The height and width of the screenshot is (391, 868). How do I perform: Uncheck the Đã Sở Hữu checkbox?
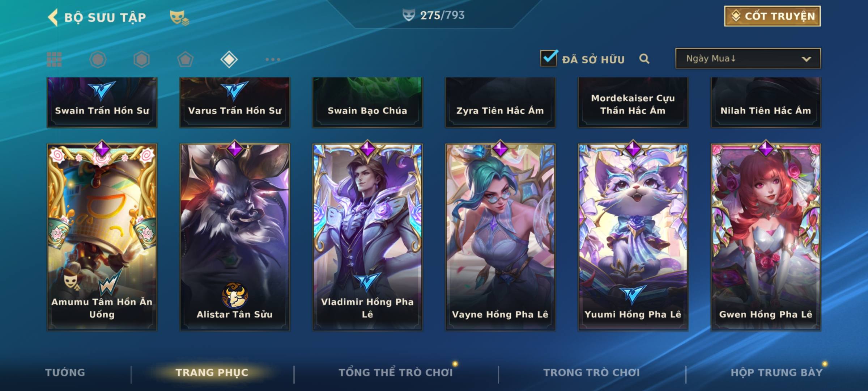549,58
